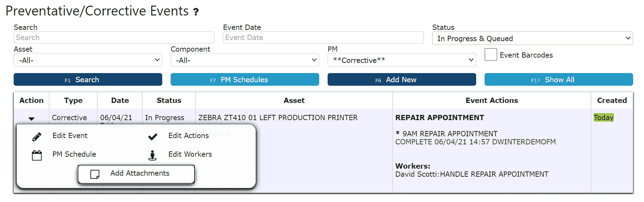Click the dark blue Search button
This screenshot has width=644, height=202.
click(88, 79)
